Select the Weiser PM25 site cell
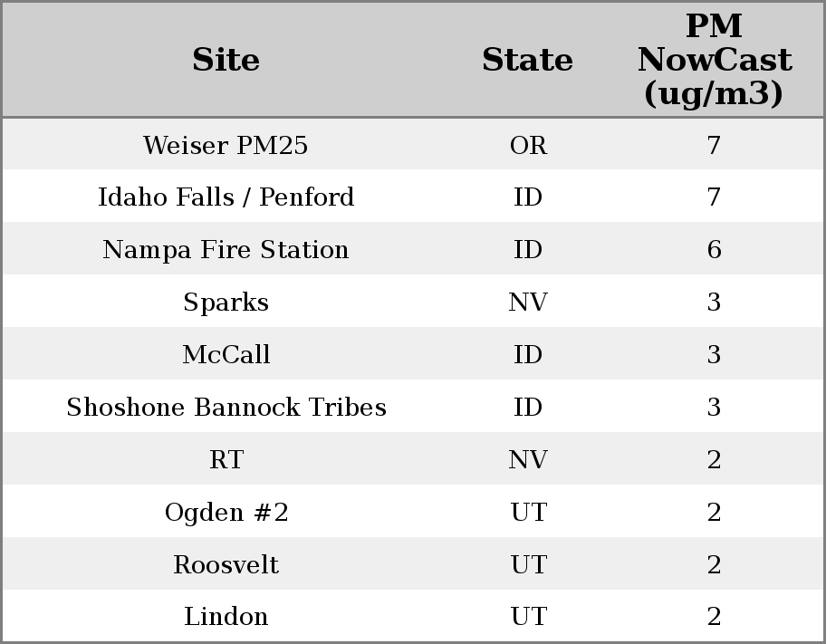Viewport: 826px width, 644px height. click(x=226, y=146)
